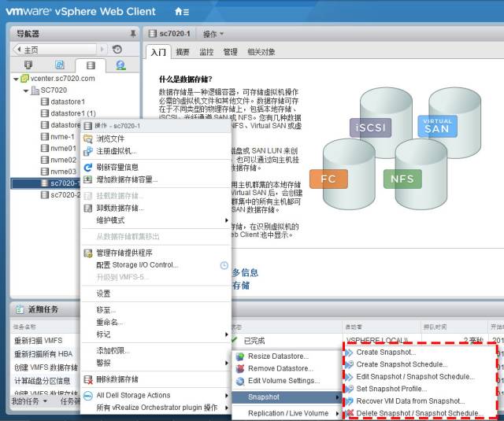Choose 添加权限 from the context menu
This screenshot has width=504, height=421.
point(156,351)
